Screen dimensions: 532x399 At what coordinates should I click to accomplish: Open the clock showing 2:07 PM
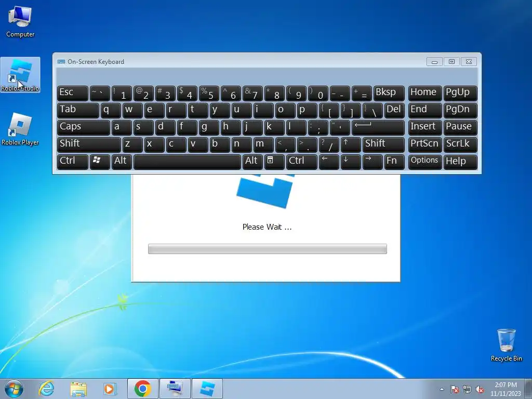pos(506,389)
